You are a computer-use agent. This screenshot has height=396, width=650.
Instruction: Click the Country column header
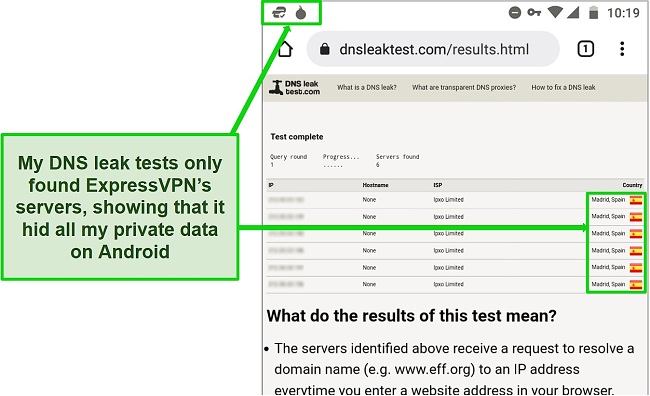[x=632, y=185]
